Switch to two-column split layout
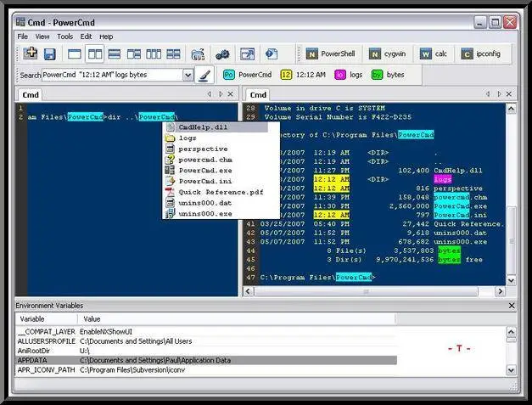 click(95, 53)
